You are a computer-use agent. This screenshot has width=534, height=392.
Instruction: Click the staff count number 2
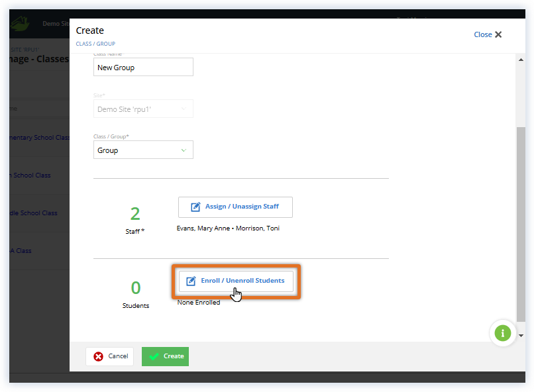pyautogui.click(x=135, y=214)
